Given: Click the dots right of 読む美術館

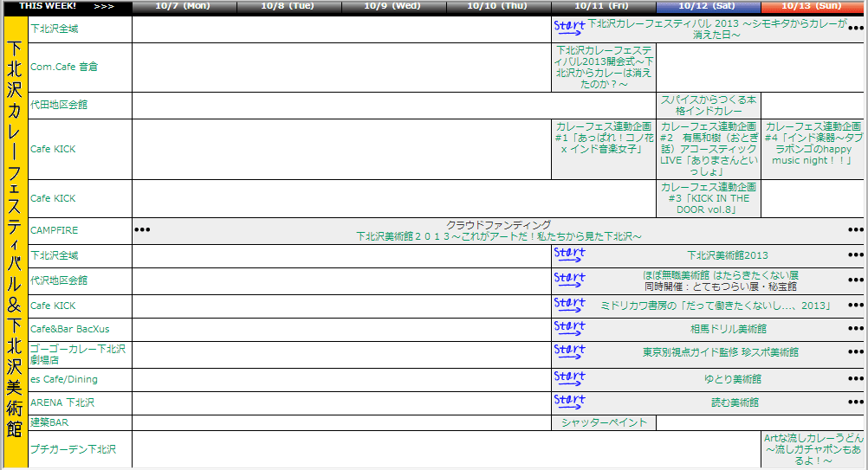Looking at the screenshot, I should tap(856, 403).
